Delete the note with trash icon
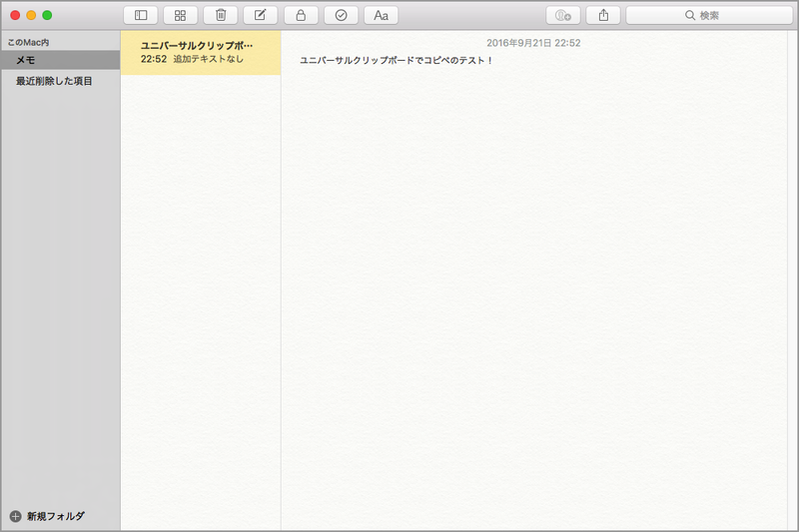Viewport: 799px width, 532px height. pos(220,15)
